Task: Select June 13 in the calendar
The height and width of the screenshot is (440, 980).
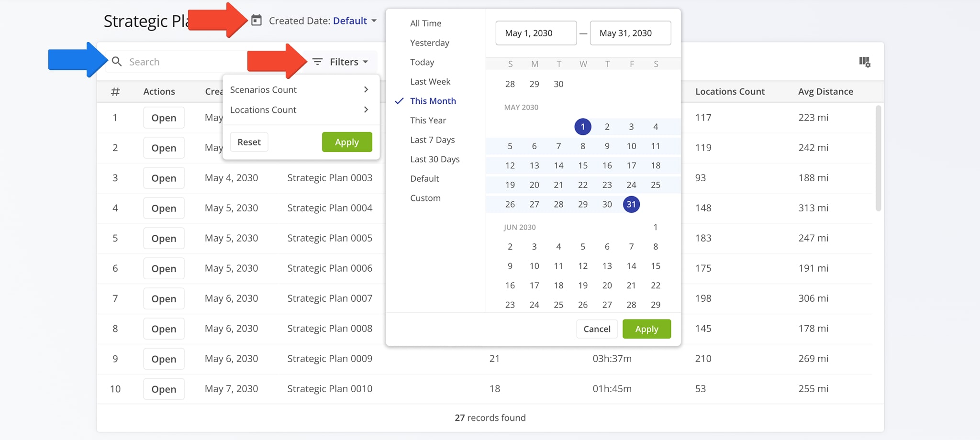Action: (607, 266)
